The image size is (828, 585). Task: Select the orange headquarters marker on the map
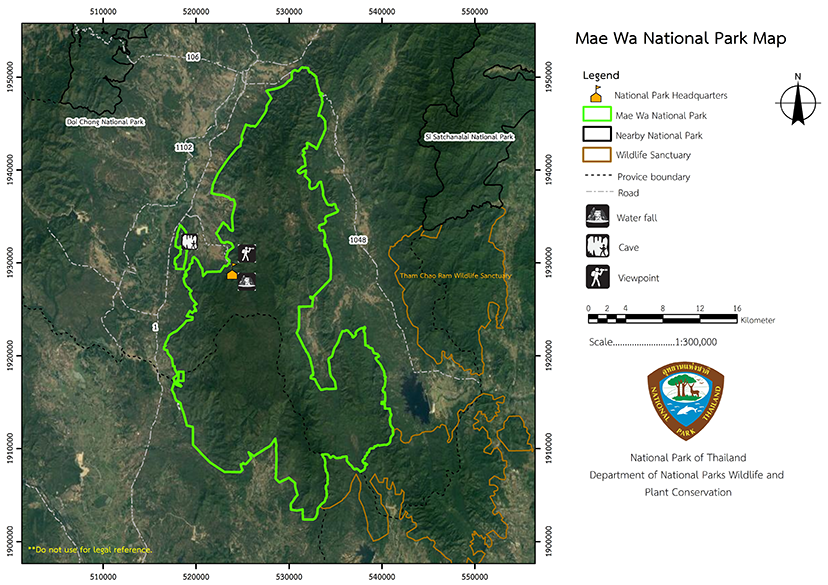(232, 273)
